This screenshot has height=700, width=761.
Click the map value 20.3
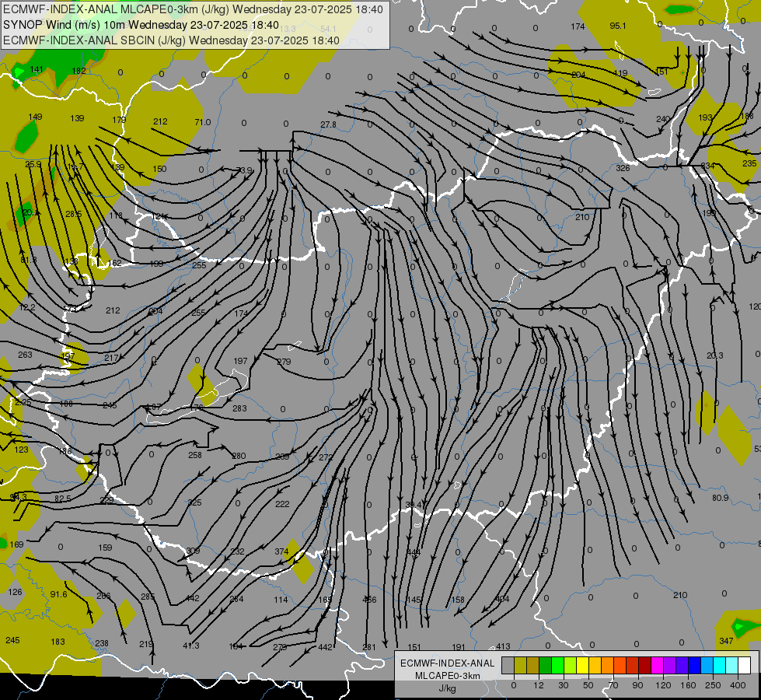(714, 355)
